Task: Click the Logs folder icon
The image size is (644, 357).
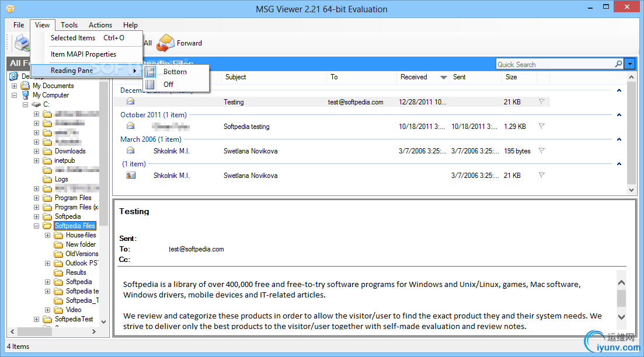Action: pos(48,179)
